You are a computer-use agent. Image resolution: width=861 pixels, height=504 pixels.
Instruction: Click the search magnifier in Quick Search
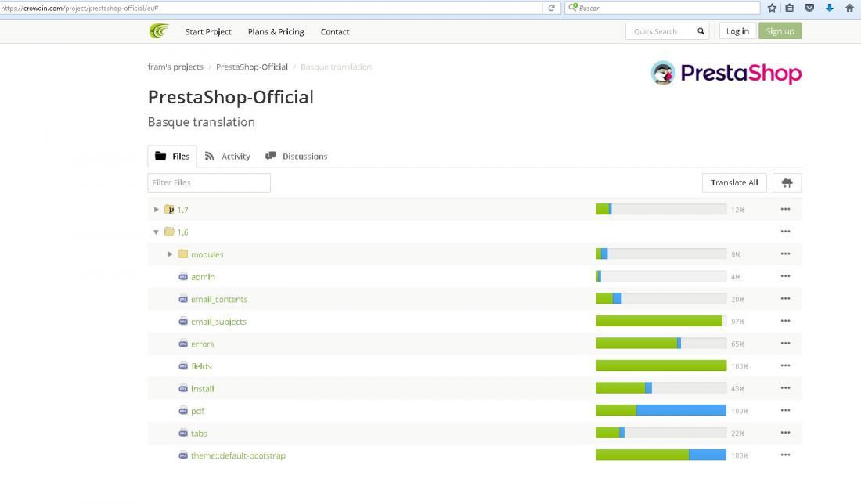click(x=701, y=31)
